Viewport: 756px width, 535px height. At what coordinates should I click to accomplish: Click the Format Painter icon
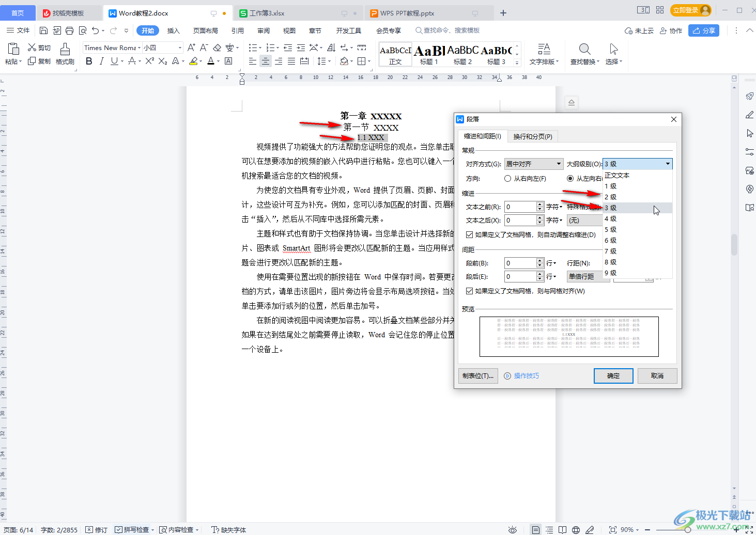coord(65,49)
